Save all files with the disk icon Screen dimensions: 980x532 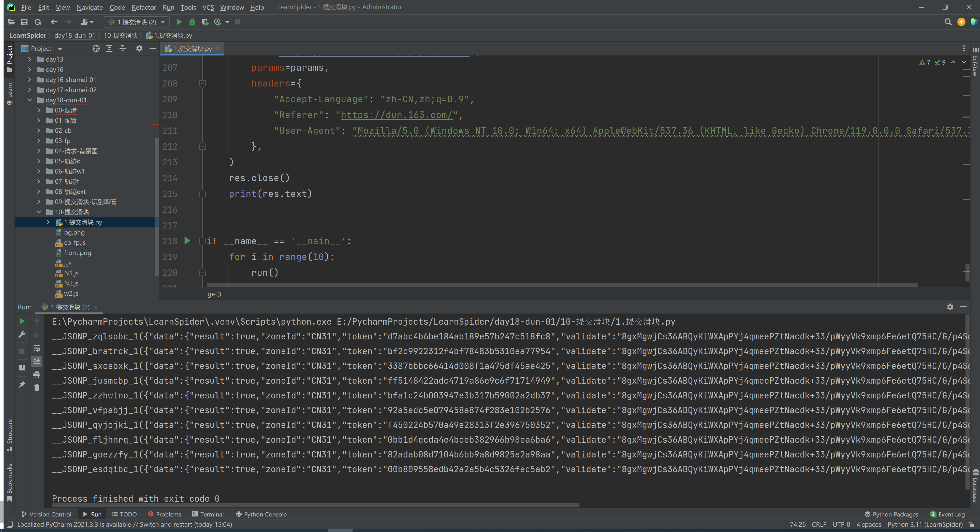pyautogui.click(x=24, y=22)
